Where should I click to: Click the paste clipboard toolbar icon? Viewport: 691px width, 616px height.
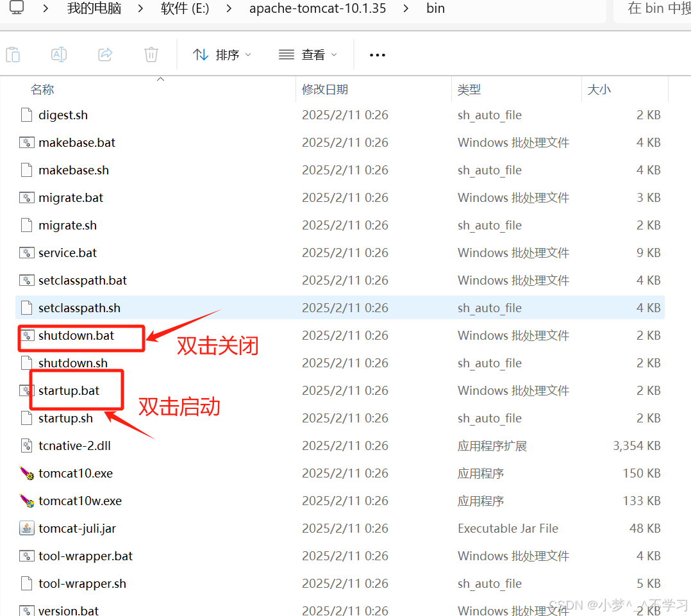coord(13,54)
